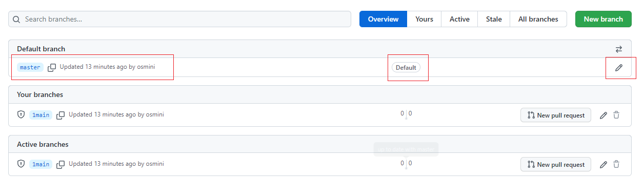The image size is (644, 194).
Task: Click the shield icon in Your branches
Action: coord(21,115)
